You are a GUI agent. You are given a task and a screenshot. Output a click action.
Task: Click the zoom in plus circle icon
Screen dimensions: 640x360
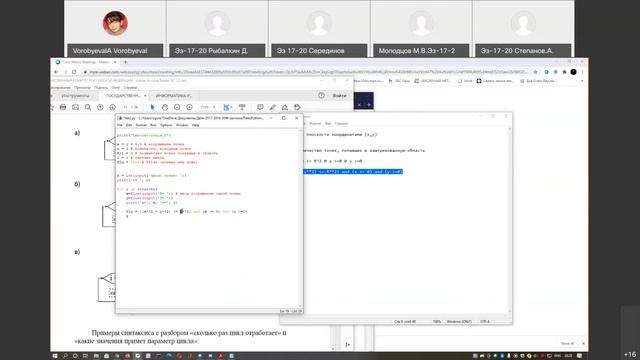point(189,107)
